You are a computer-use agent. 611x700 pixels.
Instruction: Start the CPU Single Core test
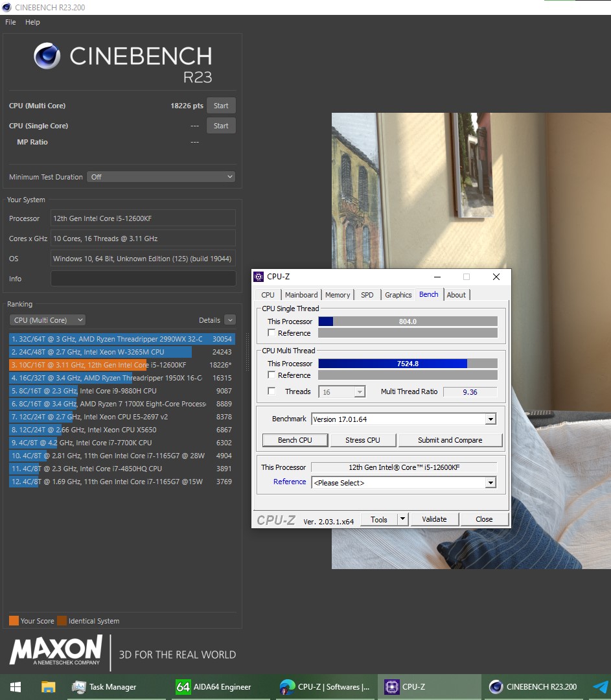[221, 126]
